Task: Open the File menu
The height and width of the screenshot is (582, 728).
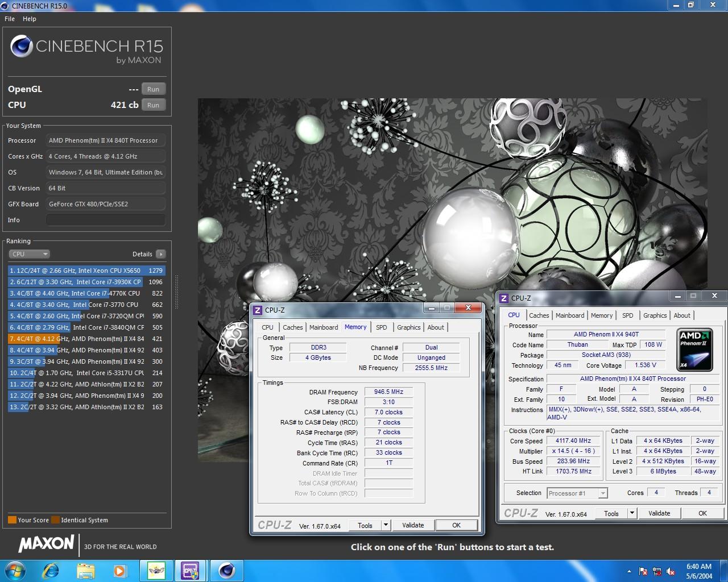Action: click(10, 19)
